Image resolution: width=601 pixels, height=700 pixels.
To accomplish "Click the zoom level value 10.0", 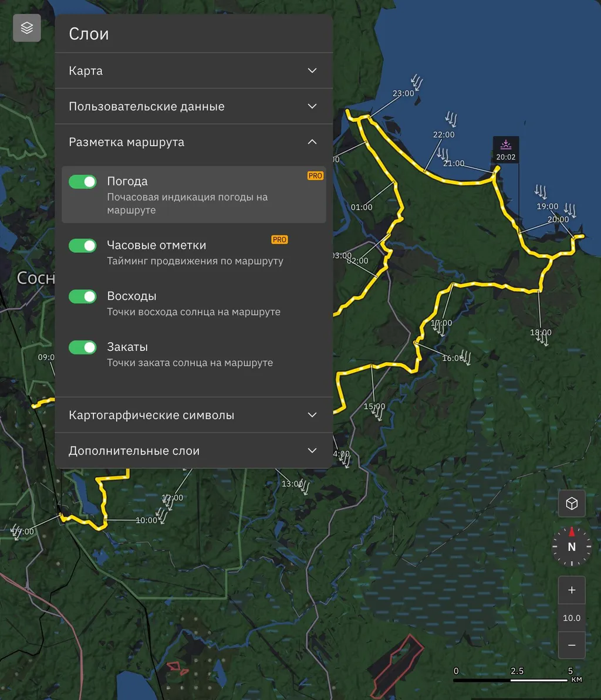I will point(571,618).
